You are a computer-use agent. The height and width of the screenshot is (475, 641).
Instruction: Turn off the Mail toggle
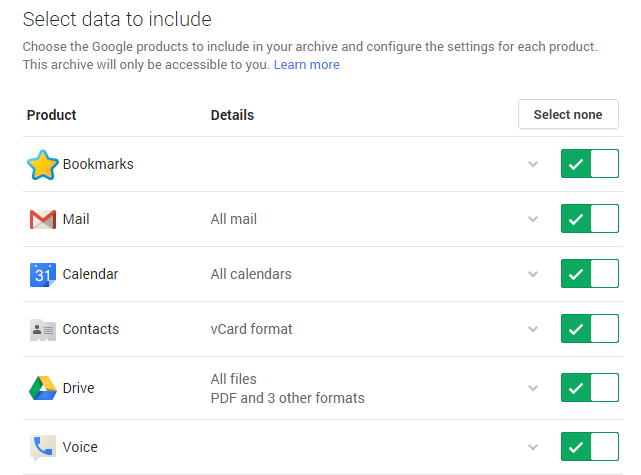tap(589, 219)
